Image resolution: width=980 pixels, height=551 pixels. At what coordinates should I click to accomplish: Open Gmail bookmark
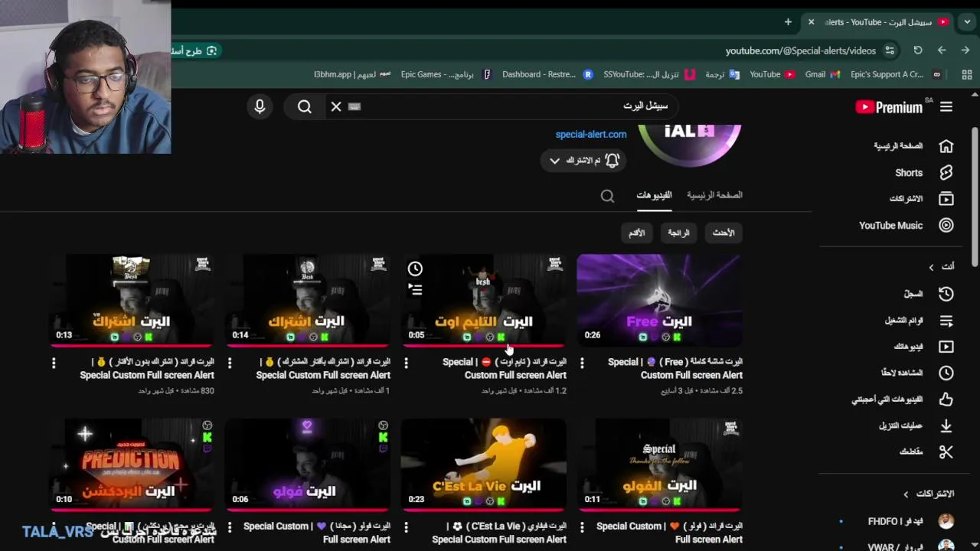[x=823, y=74]
